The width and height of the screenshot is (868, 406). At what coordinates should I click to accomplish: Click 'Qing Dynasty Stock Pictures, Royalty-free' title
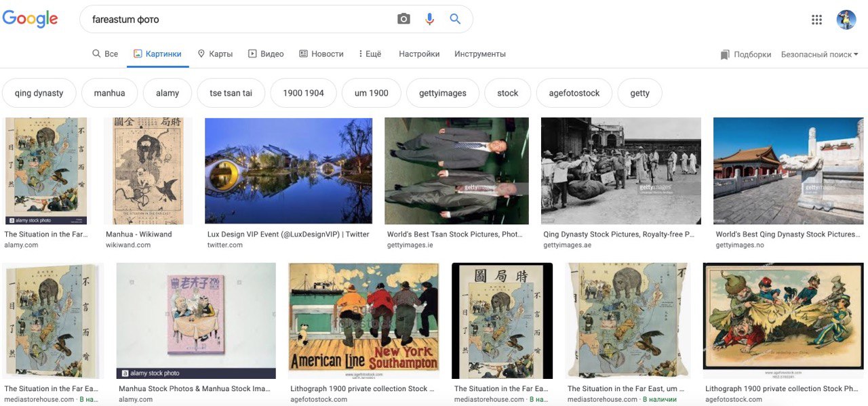tap(619, 235)
